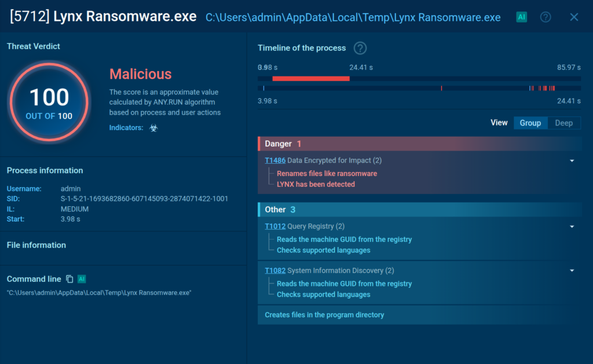This screenshot has width=593, height=364.
Task: Switch view to Group mode
Action: (530, 123)
